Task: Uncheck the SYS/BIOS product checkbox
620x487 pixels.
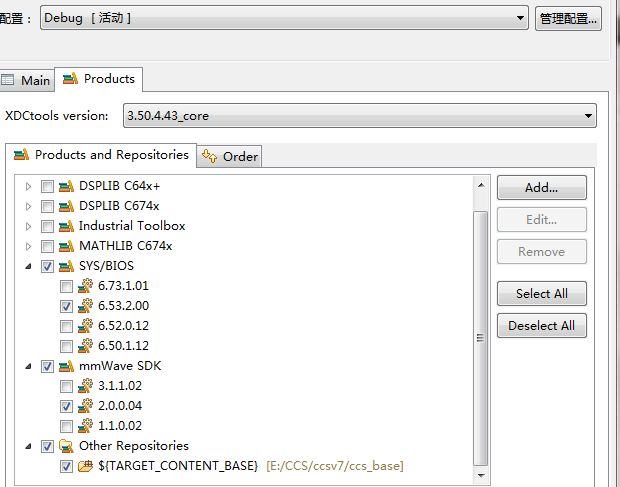Action: pos(47,266)
